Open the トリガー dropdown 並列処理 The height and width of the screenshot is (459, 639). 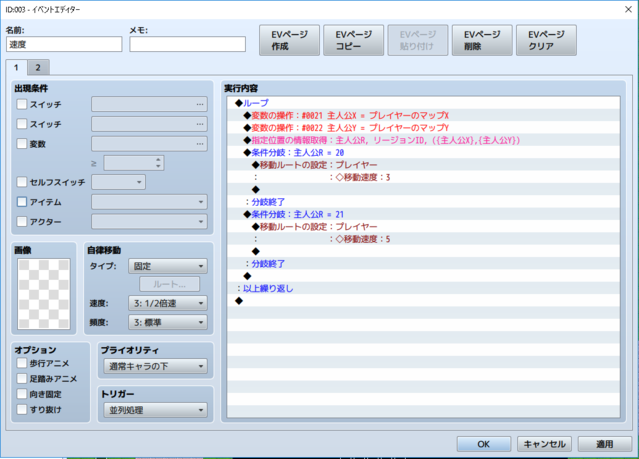155,410
